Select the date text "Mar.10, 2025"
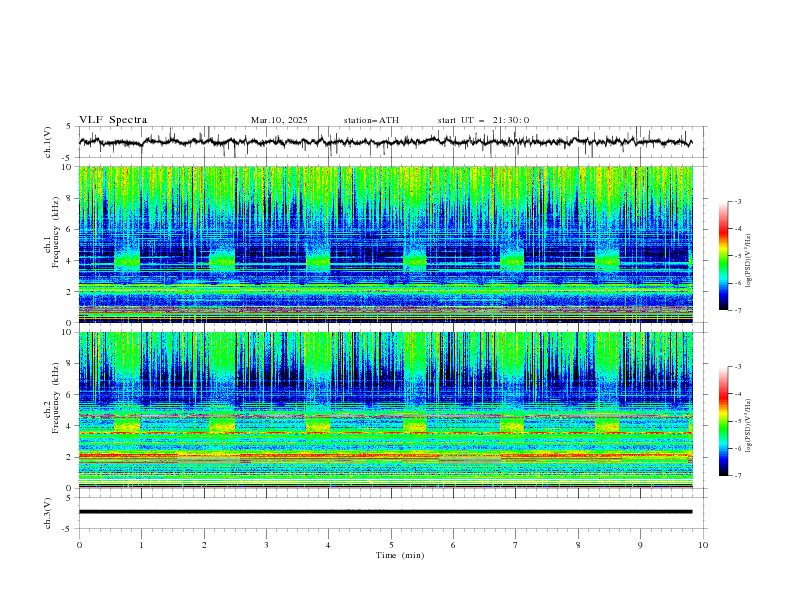 (x=279, y=120)
